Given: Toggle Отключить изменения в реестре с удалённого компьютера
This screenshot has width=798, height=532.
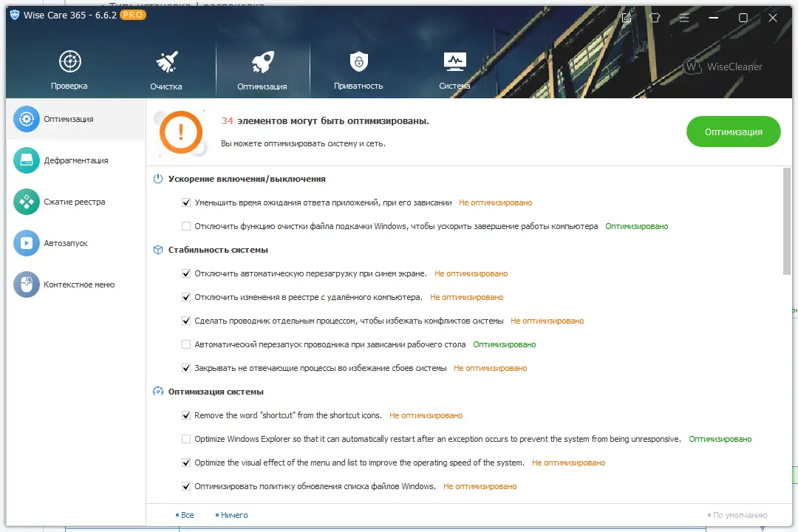Looking at the screenshot, I should (x=186, y=297).
